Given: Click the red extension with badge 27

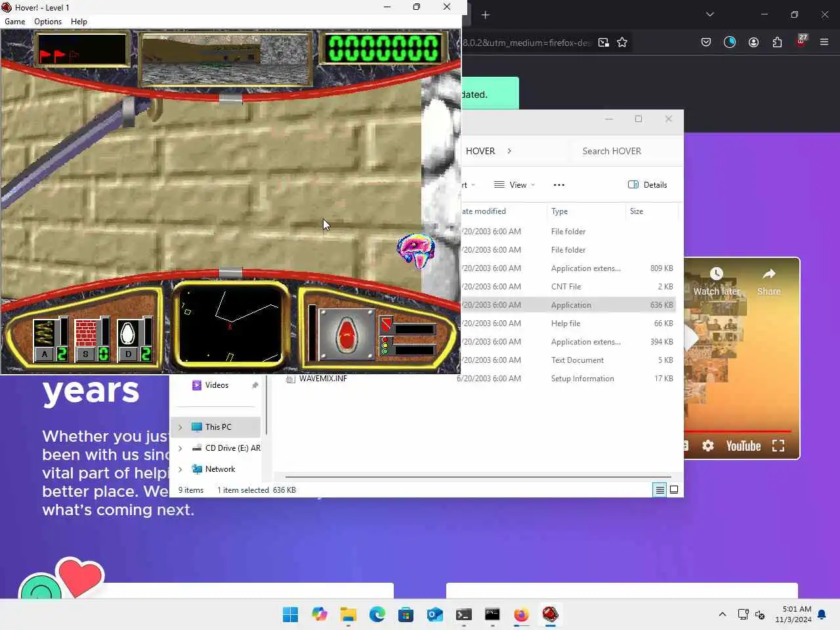Looking at the screenshot, I should [801, 41].
